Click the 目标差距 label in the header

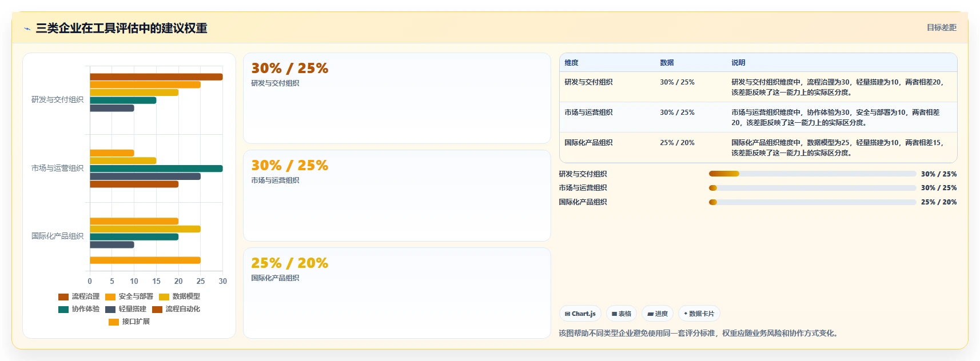point(941,27)
